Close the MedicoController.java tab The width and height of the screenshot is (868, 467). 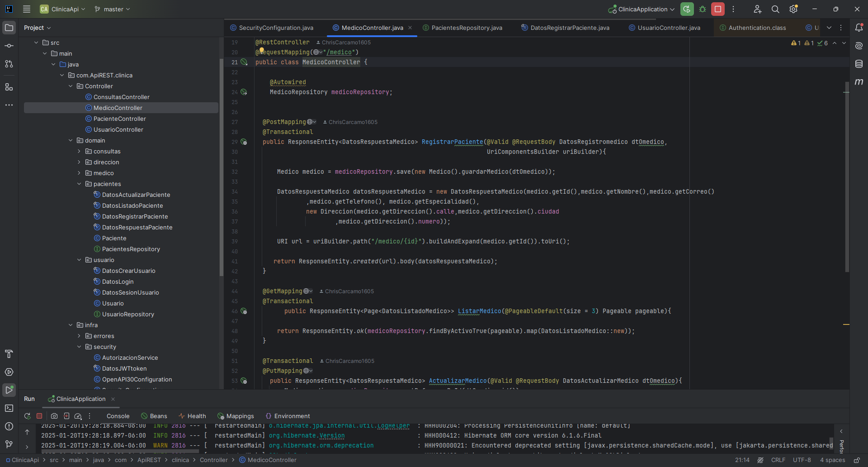[410, 28]
